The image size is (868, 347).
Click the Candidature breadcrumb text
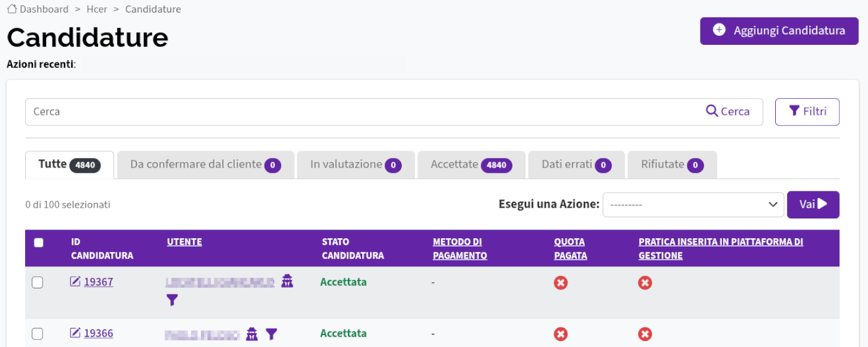153,9
